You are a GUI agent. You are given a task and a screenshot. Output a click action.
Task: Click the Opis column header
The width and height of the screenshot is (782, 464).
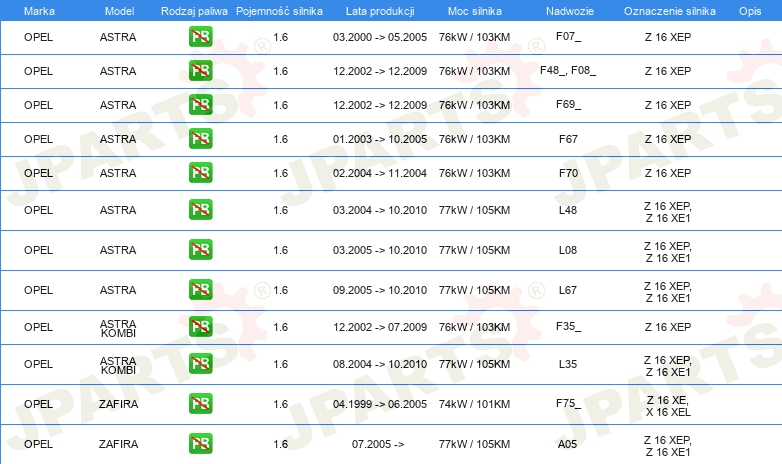pyautogui.click(x=750, y=11)
